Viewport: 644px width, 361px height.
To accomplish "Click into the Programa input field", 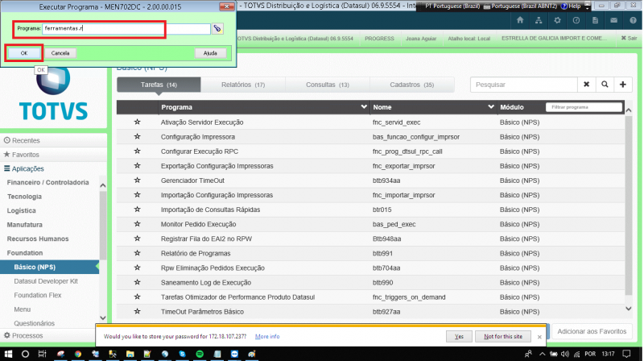I will (x=126, y=28).
